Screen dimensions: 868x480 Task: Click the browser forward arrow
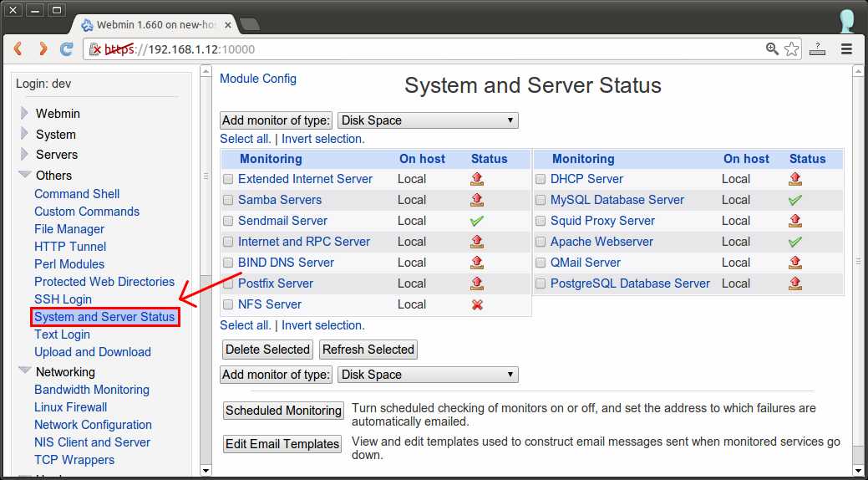[x=42, y=49]
